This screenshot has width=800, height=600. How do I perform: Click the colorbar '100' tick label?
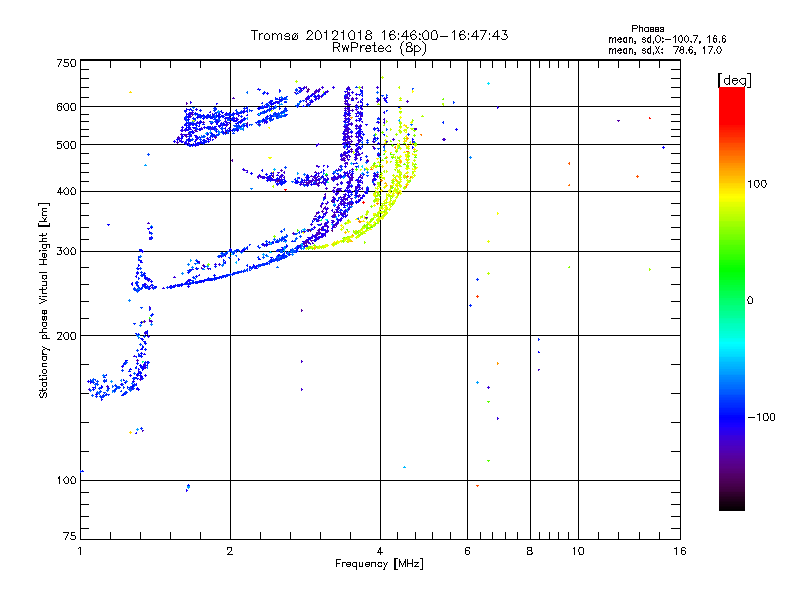click(x=757, y=184)
